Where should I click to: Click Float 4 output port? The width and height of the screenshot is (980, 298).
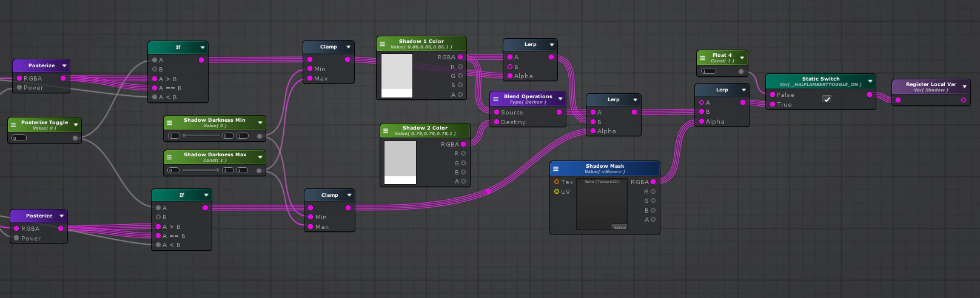[741, 71]
